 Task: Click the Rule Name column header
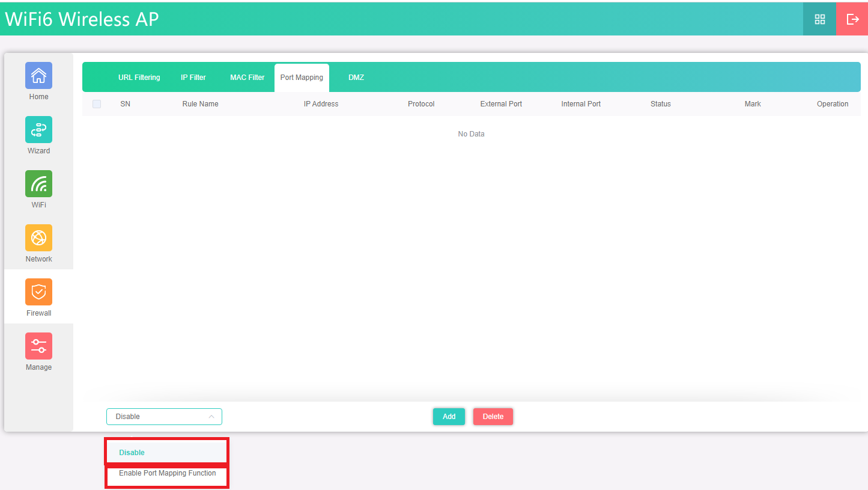pos(200,104)
